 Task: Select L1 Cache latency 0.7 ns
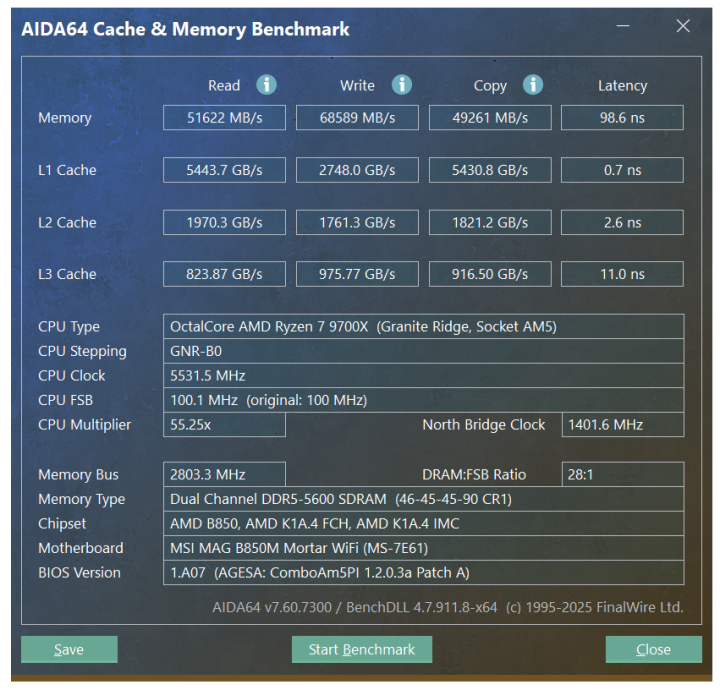(622, 170)
